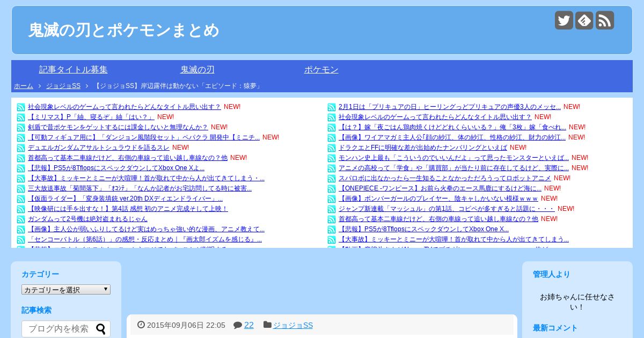
Task: Click RSS icon beside 剣盾で昔ポケモンをゲット
Action: [21, 128]
